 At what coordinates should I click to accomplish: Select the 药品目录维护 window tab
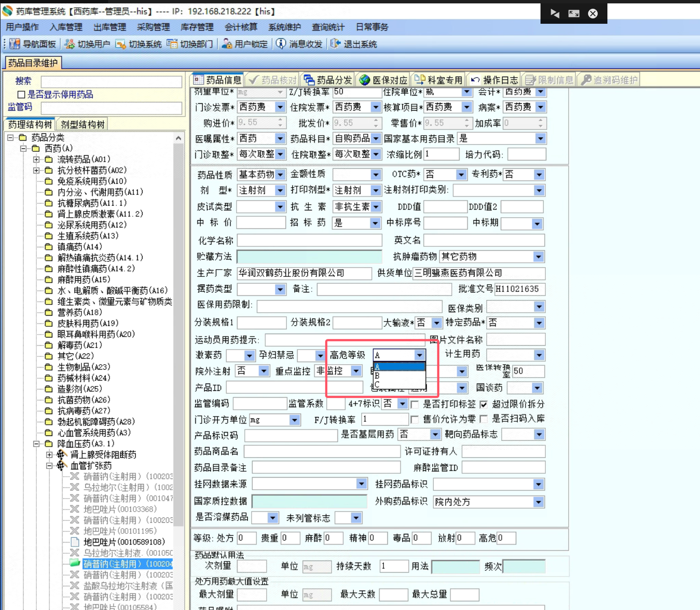click(x=33, y=63)
